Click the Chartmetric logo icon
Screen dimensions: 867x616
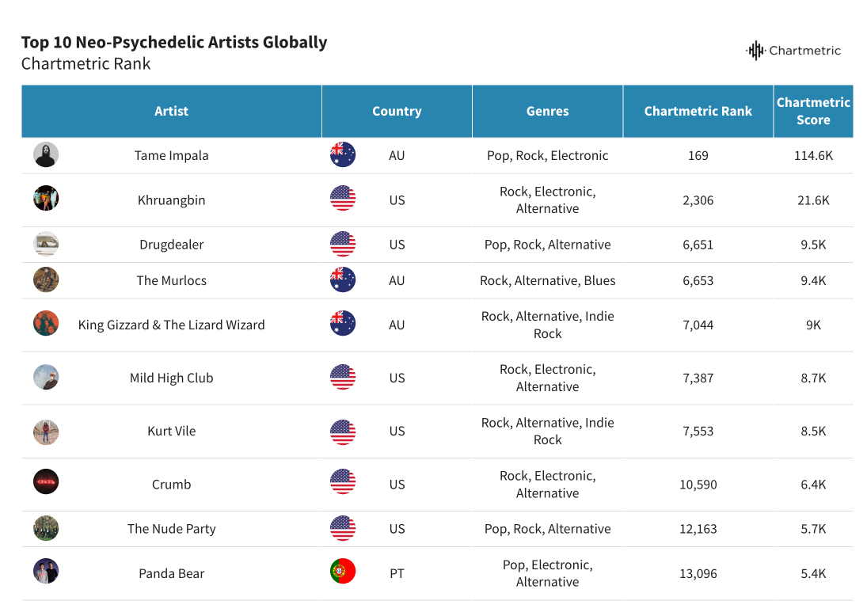tap(756, 51)
